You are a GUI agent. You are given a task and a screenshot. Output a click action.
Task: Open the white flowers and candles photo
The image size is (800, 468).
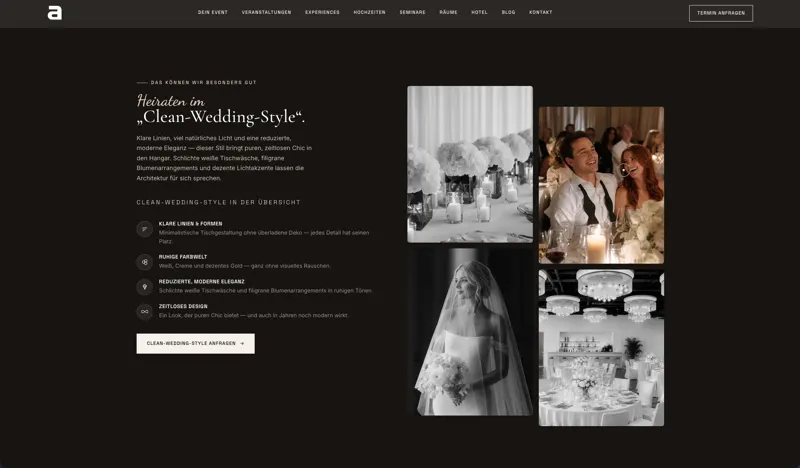[x=470, y=164]
